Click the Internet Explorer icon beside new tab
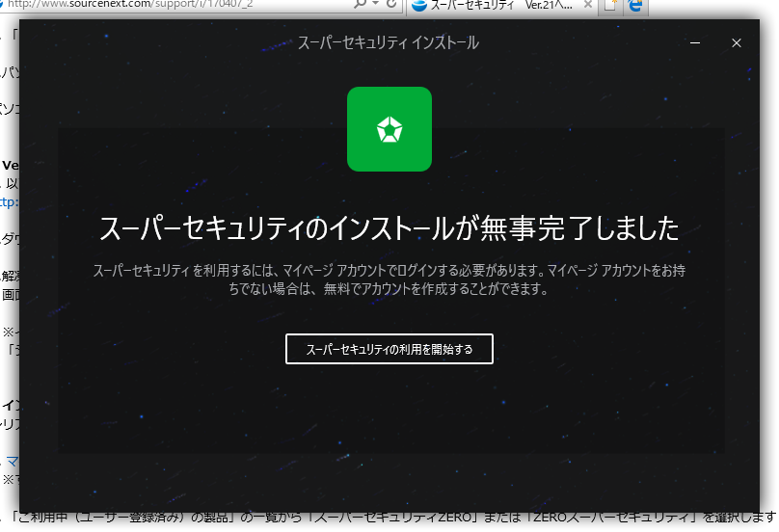This screenshot has height=532, width=779. click(635, 5)
